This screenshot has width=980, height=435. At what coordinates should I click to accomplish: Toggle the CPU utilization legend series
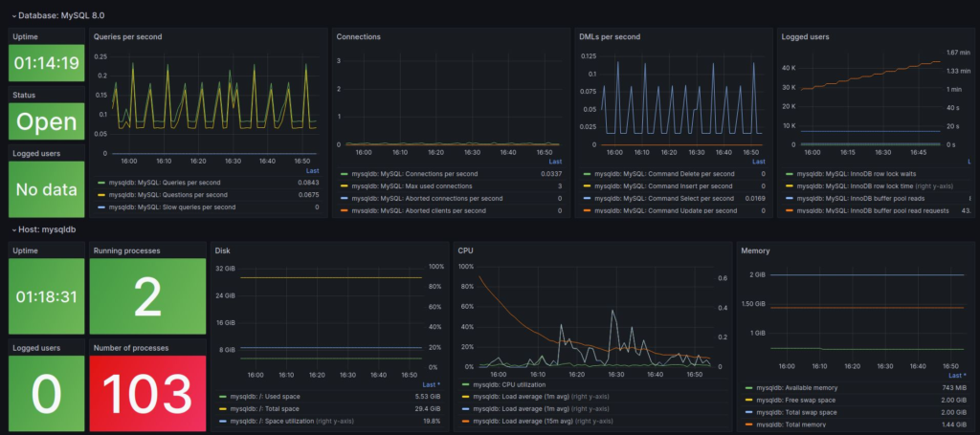pos(495,384)
